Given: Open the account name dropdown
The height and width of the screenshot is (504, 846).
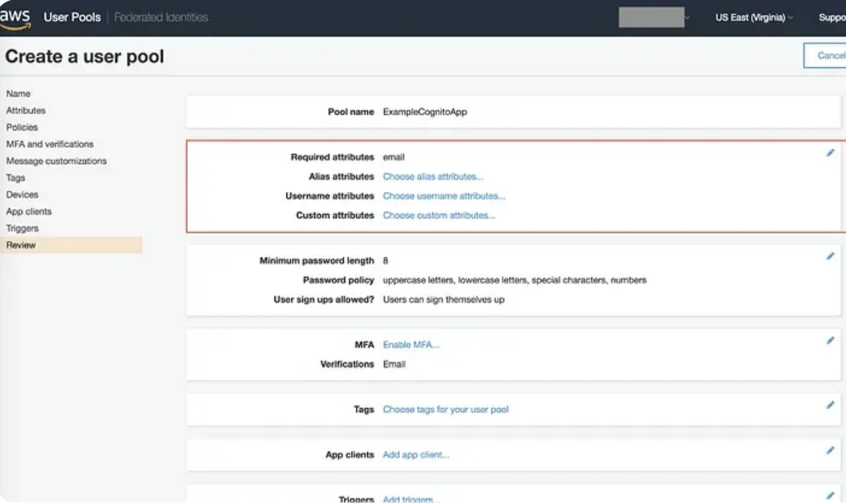Looking at the screenshot, I should [x=653, y=17].
